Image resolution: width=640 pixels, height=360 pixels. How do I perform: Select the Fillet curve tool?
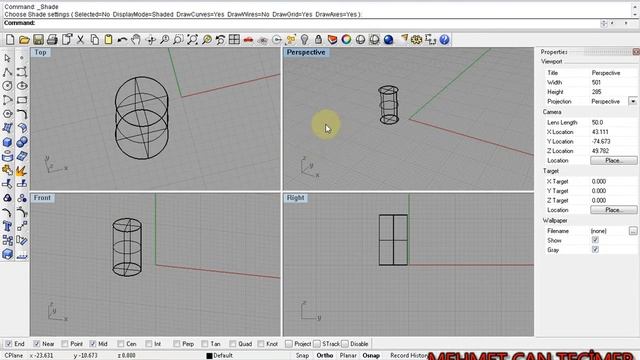click(x=22, y=114)
